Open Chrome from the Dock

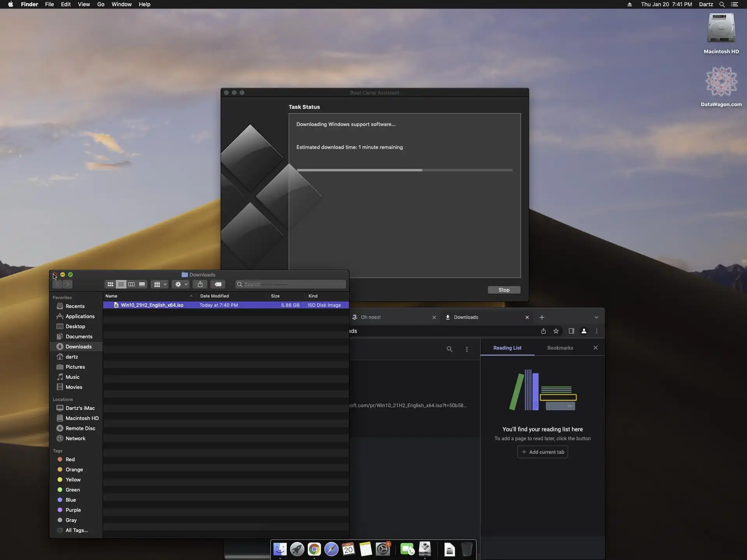(x=314, y=549)
